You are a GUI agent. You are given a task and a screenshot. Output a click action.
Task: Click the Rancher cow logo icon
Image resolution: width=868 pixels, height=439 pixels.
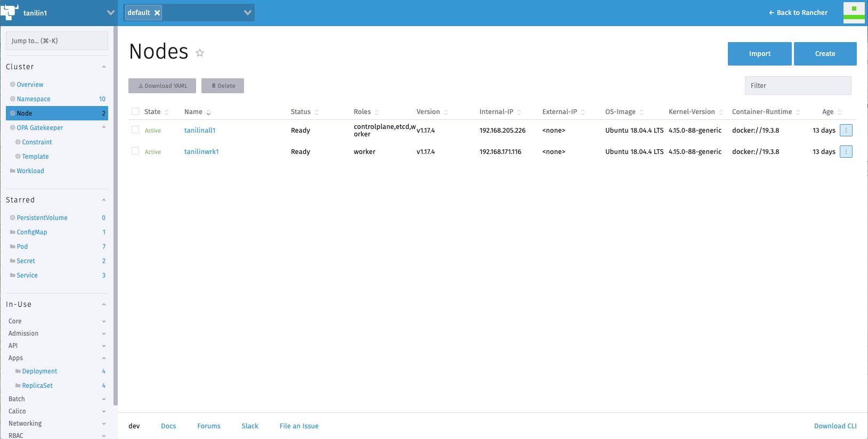[x=9, y=12]
